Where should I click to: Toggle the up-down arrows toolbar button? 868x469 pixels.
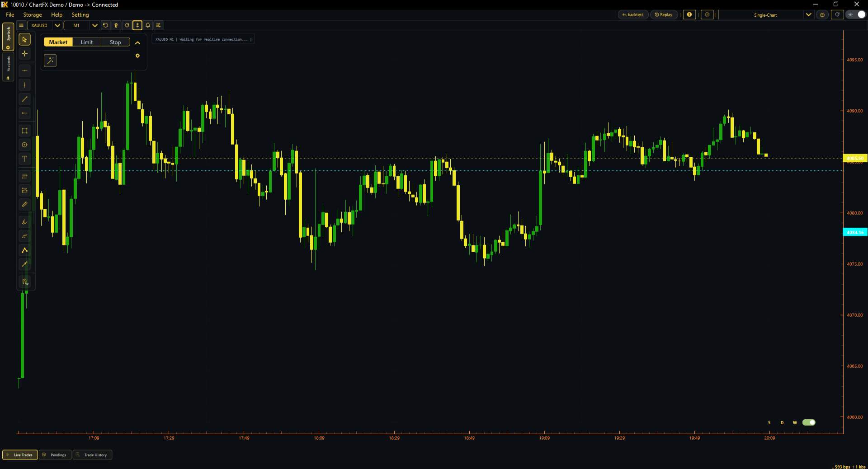tap(137, 25)
